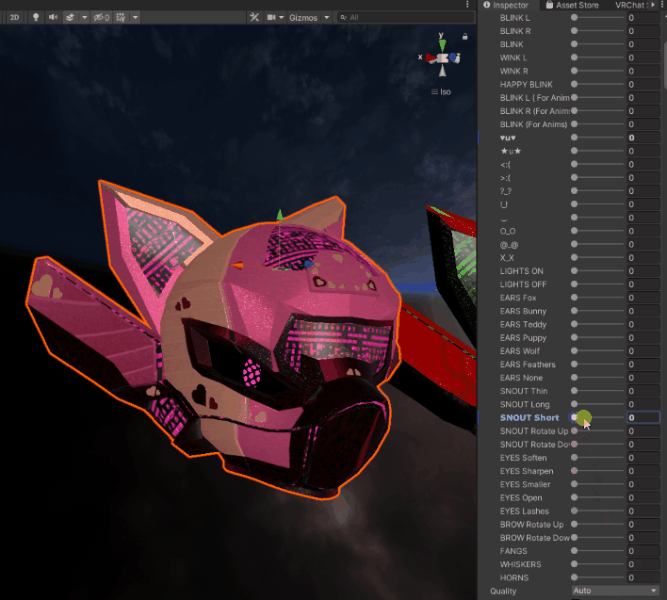Click the FANGS slider

click(x=598, y=551)
